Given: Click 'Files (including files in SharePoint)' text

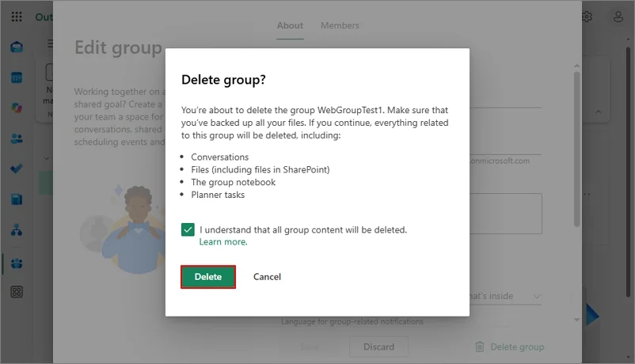Looking at the screenshot, I should pyautogui.click(x=260, y=169).
